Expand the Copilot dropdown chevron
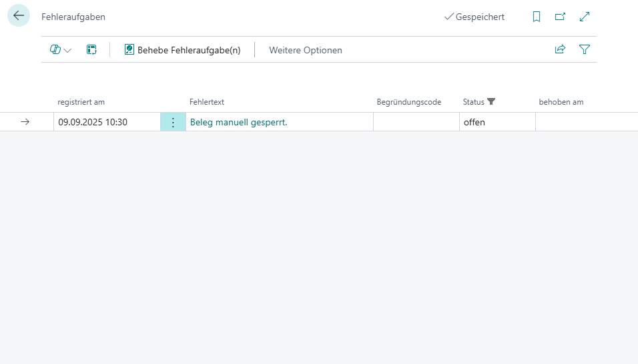 click(67, 50)
